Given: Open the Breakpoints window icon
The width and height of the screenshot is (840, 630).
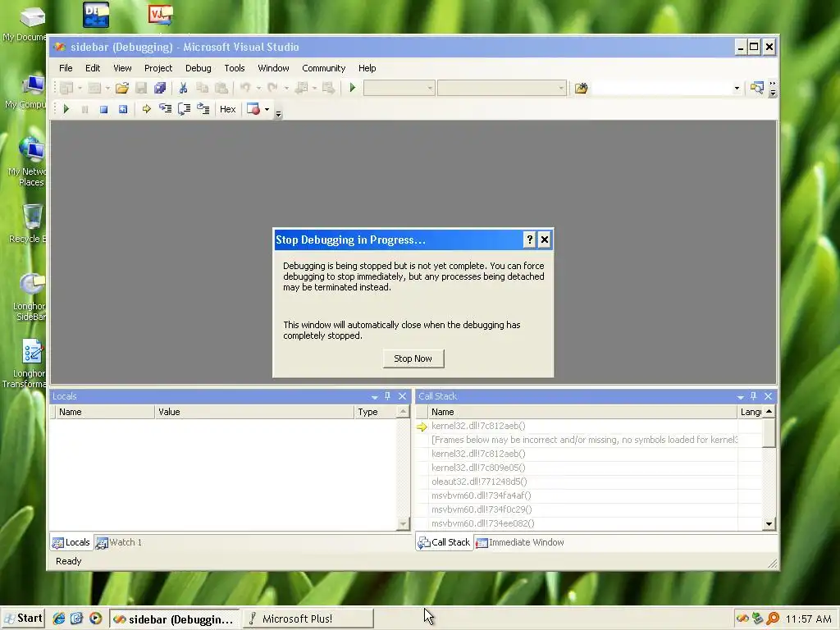Looking at the screenshot, I should click(253, 109).
